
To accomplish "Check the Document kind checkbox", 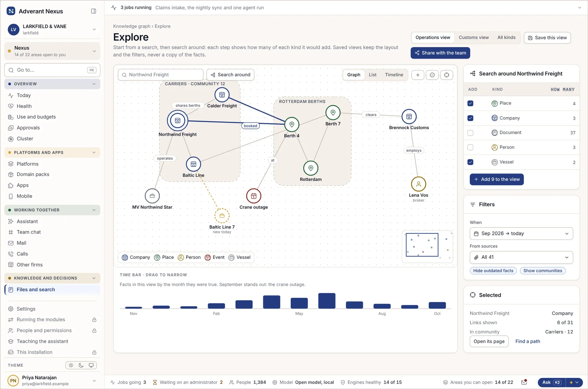I will tap(470, 133).
